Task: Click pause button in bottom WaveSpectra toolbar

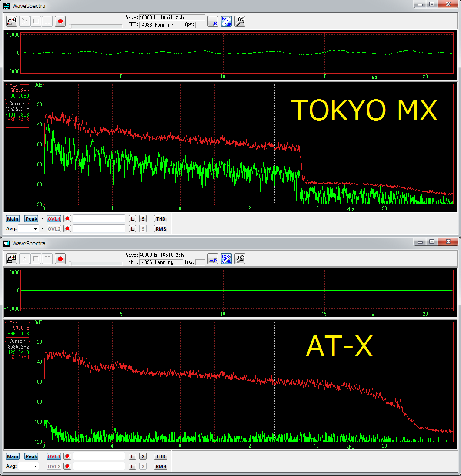Action: click(x=47, y=258)
